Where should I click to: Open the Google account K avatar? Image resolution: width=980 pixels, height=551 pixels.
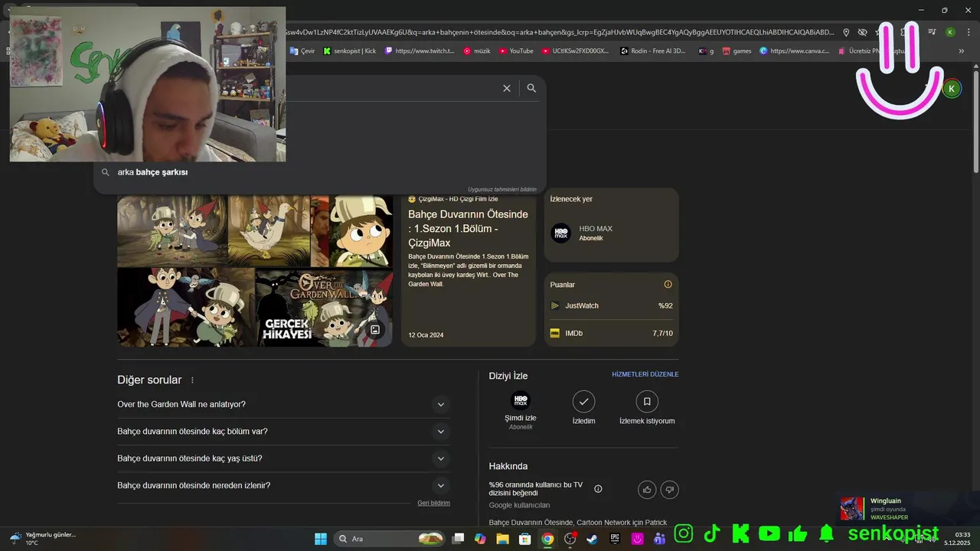[952, 89]
